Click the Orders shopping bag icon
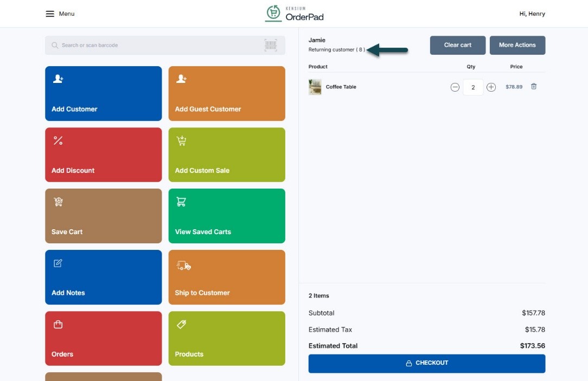The height and width of the screenshot is (381, 588). (x=58, y=325)
